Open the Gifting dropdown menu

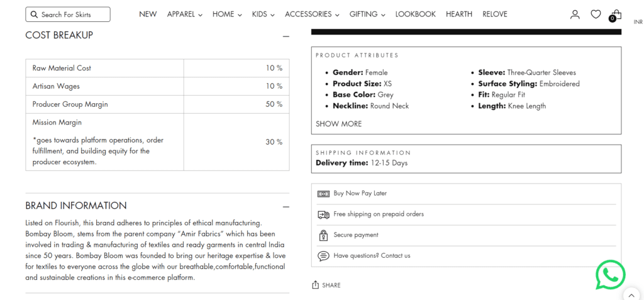point(367,14)
